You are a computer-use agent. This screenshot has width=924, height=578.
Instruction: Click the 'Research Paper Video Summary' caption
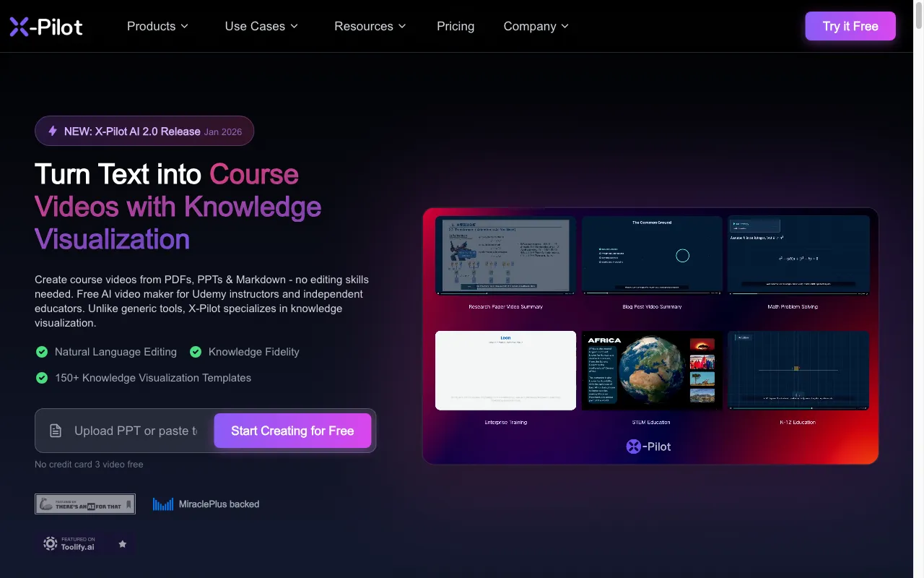505,306
